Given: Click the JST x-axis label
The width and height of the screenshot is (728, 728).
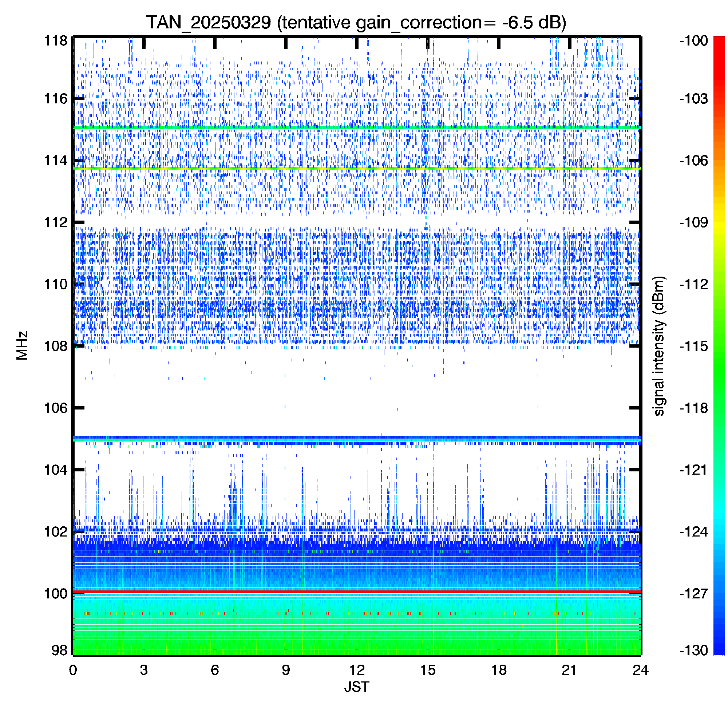Looking at the screenshot, I should click(x=356, y=687).
